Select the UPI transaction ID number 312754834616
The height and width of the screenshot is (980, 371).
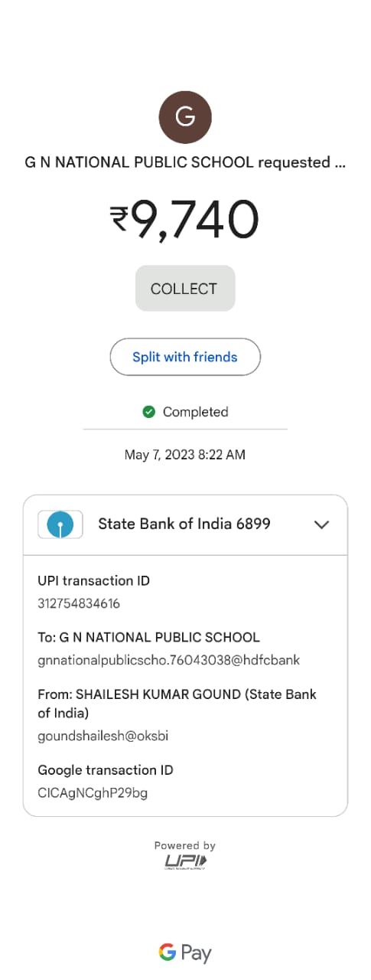coord(79,603)
